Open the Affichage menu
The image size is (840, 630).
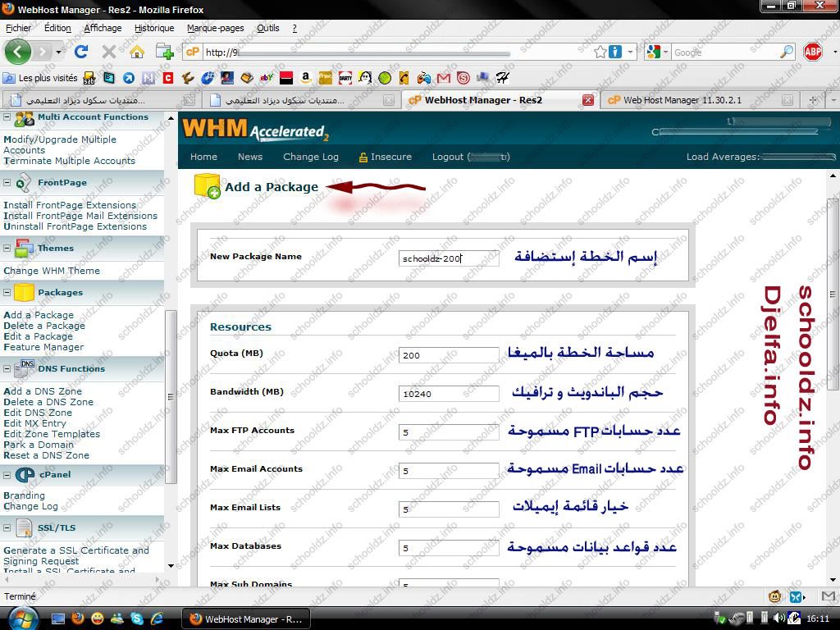point(103,28)
